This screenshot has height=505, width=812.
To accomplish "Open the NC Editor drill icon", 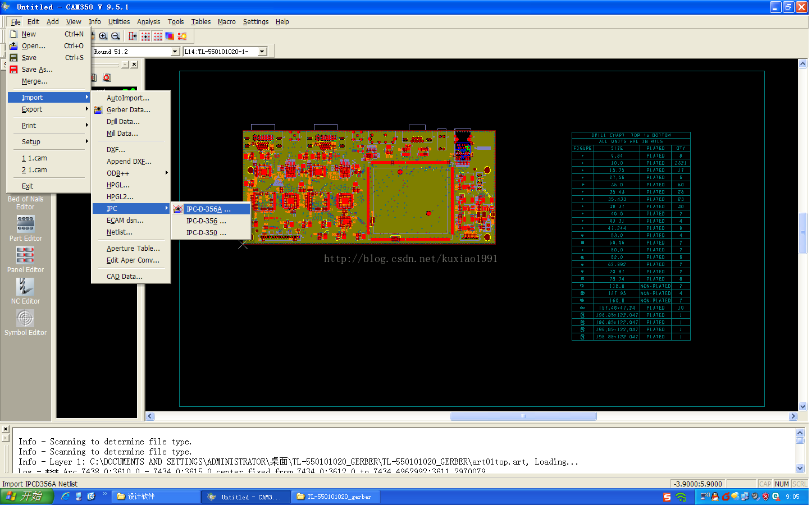I will 25,287.
